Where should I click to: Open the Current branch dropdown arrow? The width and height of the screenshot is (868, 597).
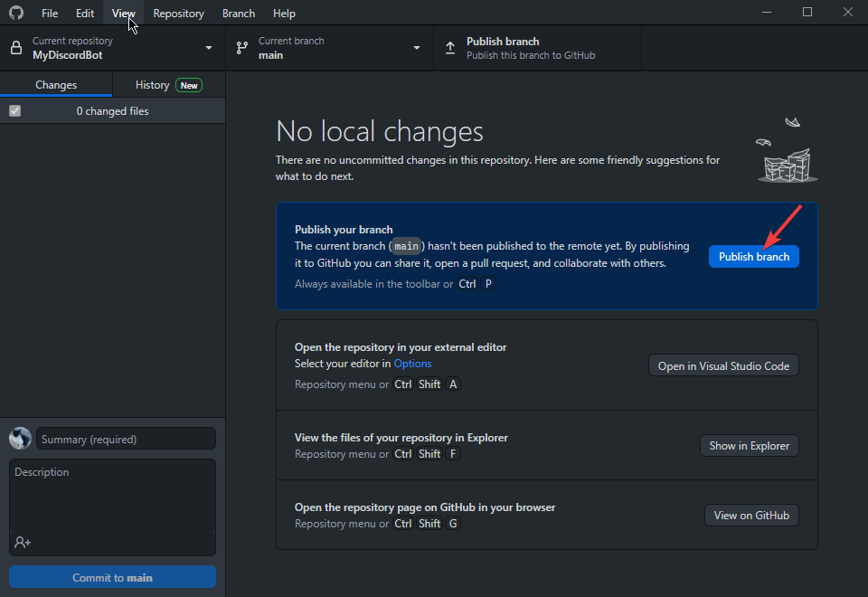417,48
